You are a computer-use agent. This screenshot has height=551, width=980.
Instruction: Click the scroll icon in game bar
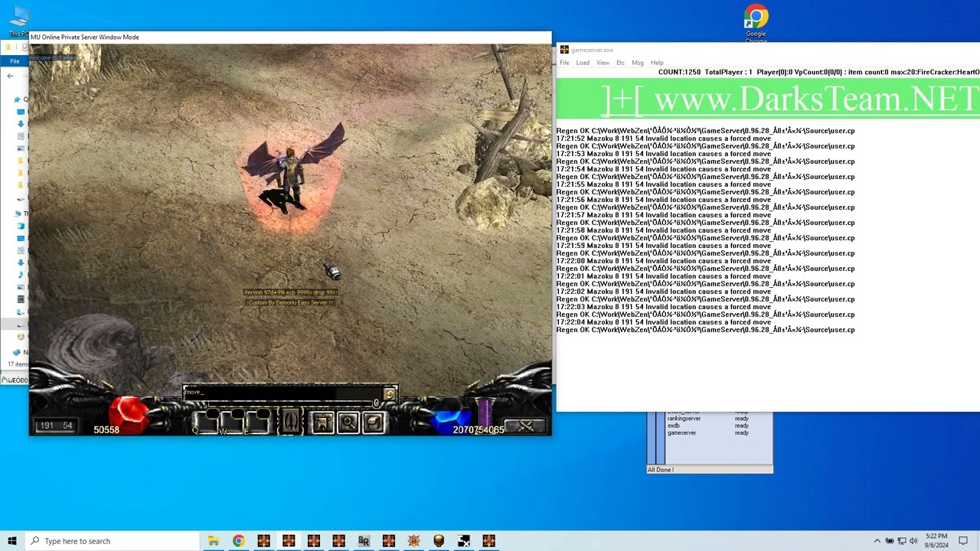(373, 422)
